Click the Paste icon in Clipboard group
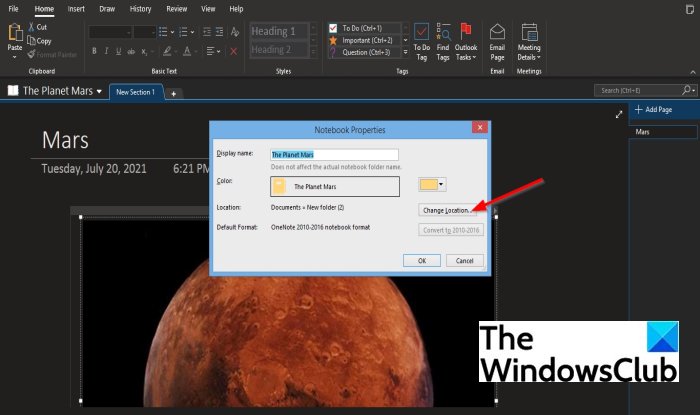Image resolution: width=700 pixels, height=415 pixels. pyautogui.click(x=14, y=36)
